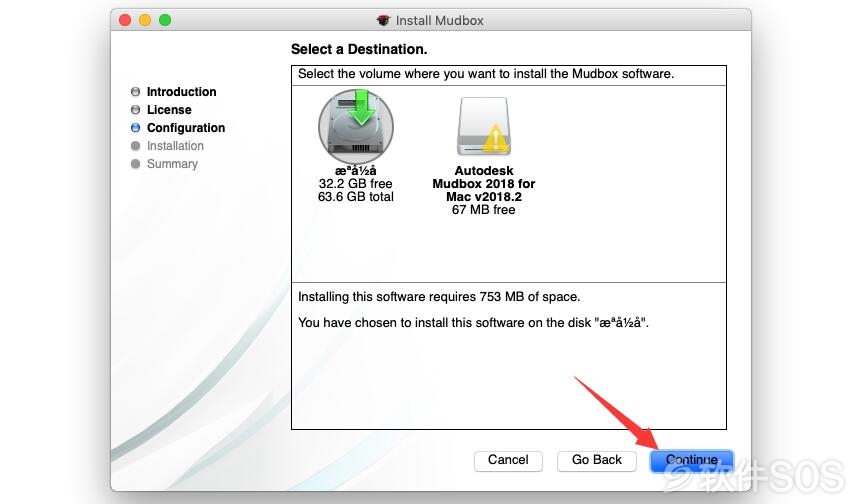Click 'Installing this software requires 753 MB' text
The width and height of the screenshot is (858, 504).
tap(439, 297)
